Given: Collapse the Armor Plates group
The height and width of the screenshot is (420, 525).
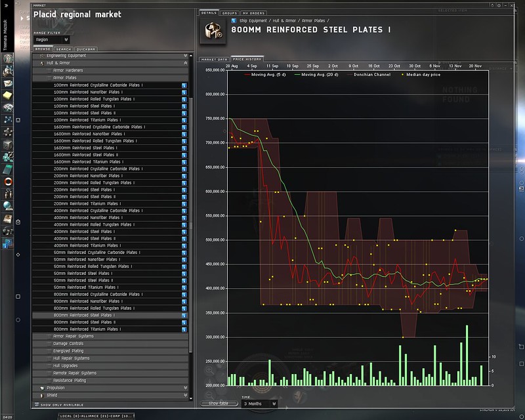Looking at the screenshot, I should pos(110,77).
